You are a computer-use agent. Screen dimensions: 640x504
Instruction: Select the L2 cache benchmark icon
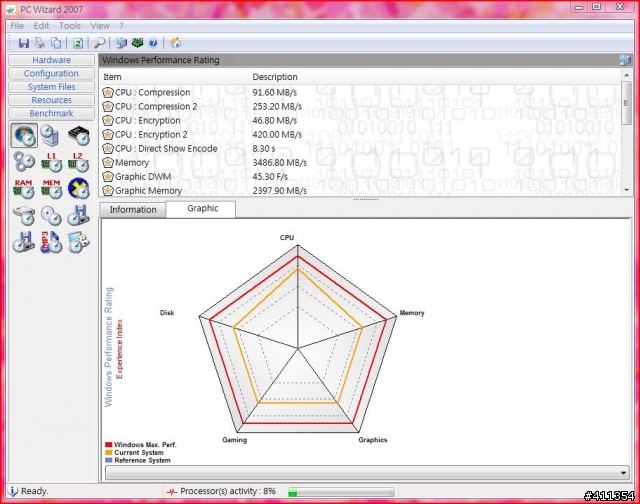pos(78,162)
